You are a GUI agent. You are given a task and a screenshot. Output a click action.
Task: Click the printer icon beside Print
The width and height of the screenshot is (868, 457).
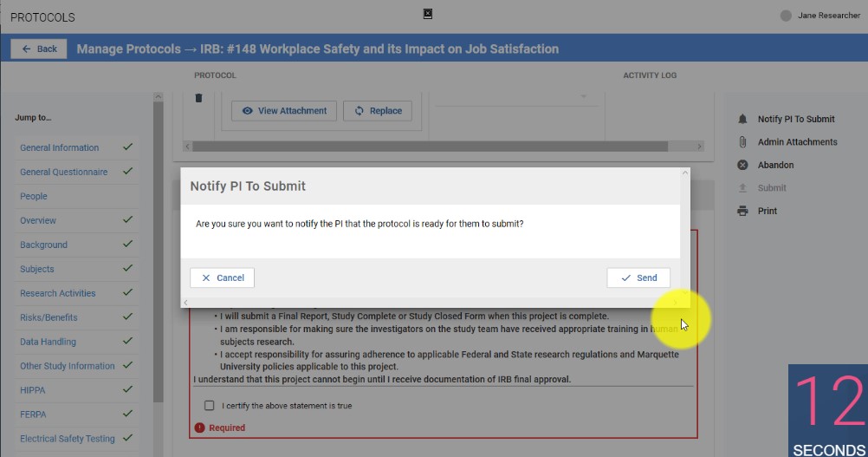click(x=742, y=211)
